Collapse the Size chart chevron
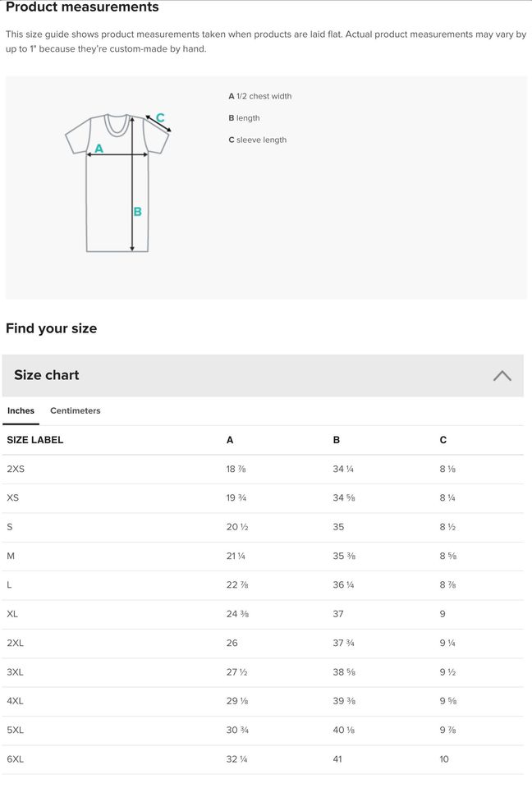This screenshot has width=532, height=788. tap(502, 376)
